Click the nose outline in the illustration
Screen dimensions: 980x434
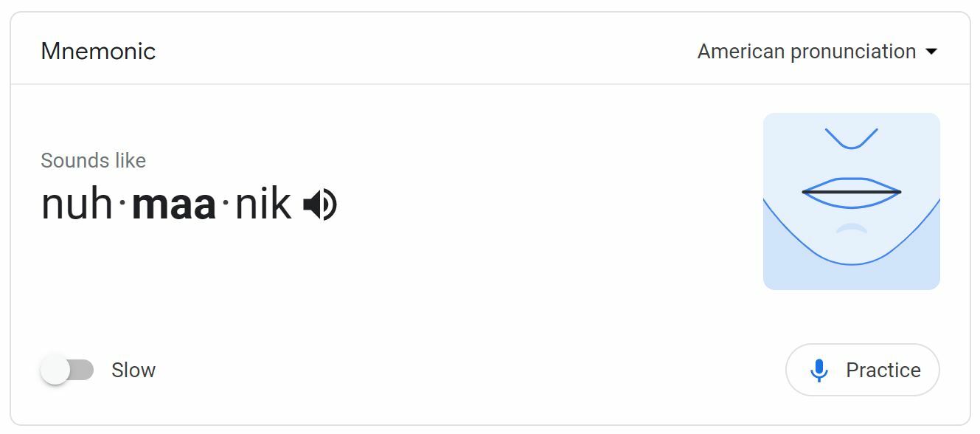click(851, 139)
